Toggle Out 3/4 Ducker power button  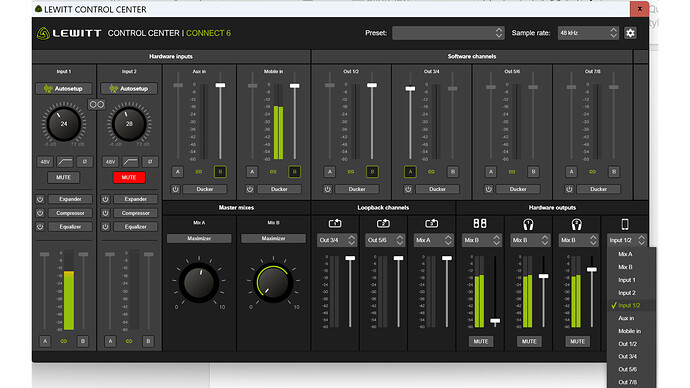[408, 189]
